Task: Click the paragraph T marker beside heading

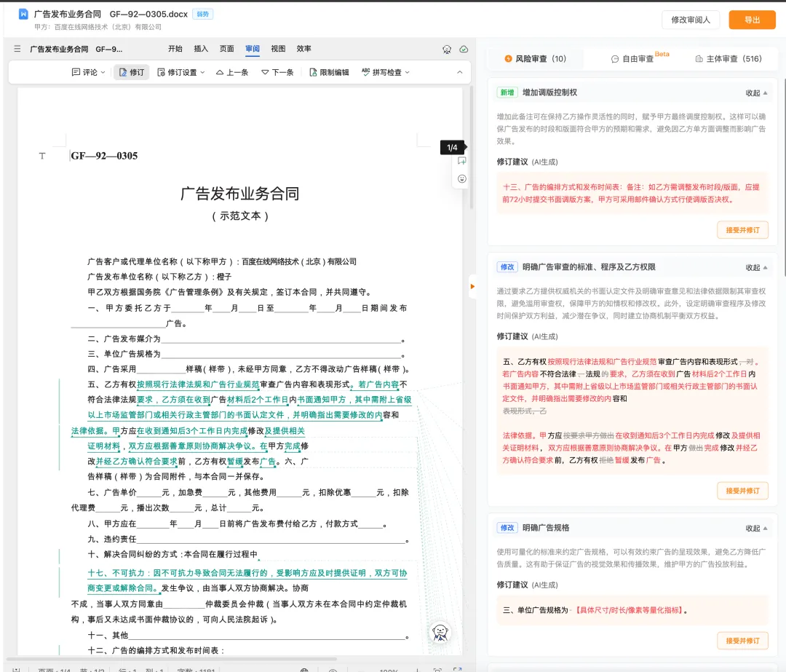Action: [42, 156]
